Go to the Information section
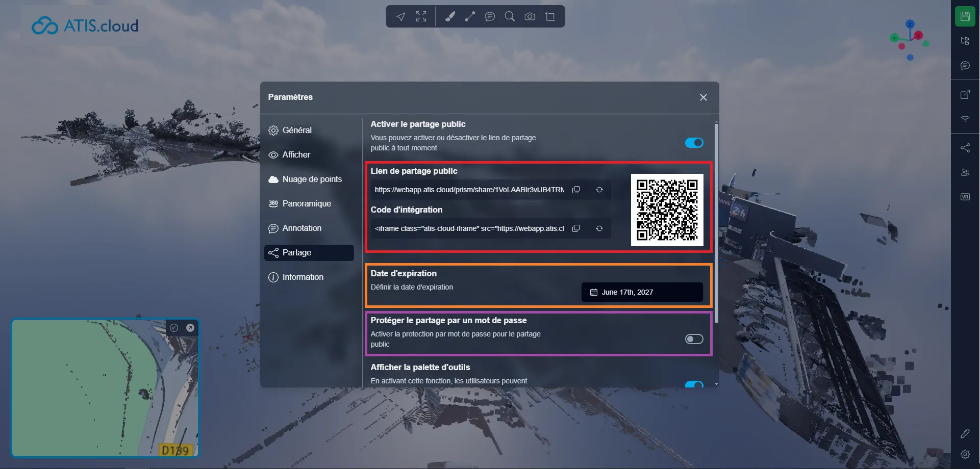Screen dimensions: 980x469 click(x=303, y=277)
